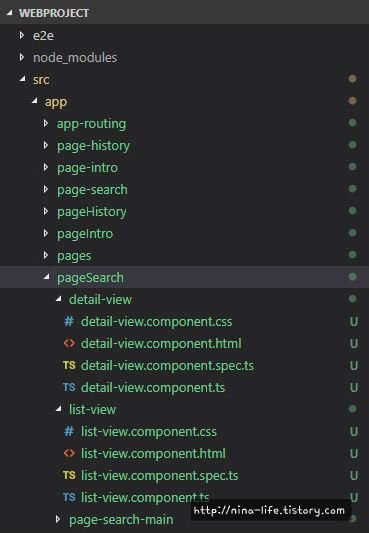Collapse the WEBPROJECT root section

click(10, 13)
